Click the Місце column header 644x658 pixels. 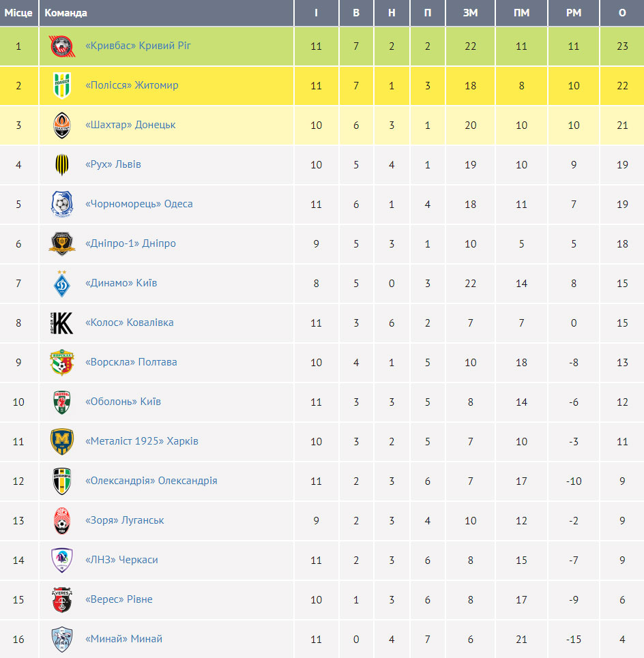19,13
